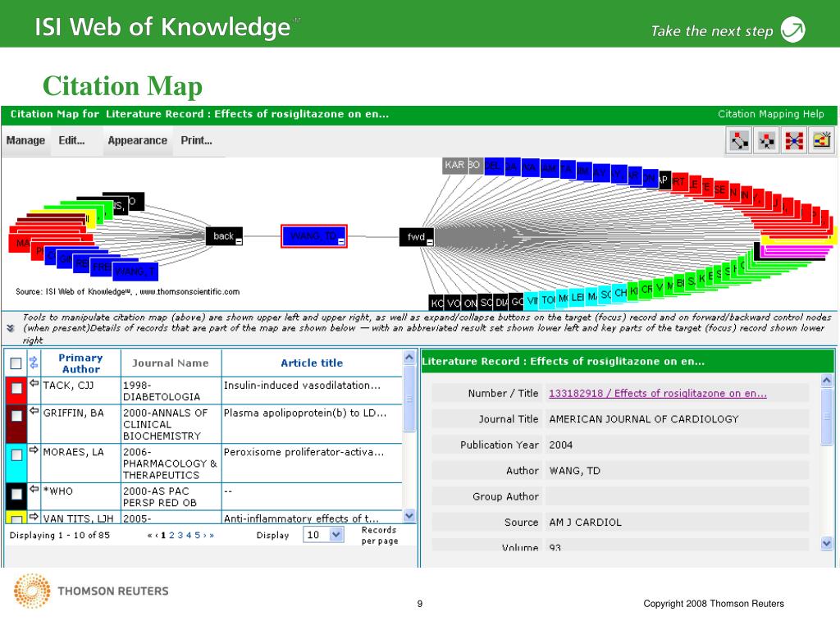Tick the checkbox for the VAN TITS, LJH record

[16, 519]
